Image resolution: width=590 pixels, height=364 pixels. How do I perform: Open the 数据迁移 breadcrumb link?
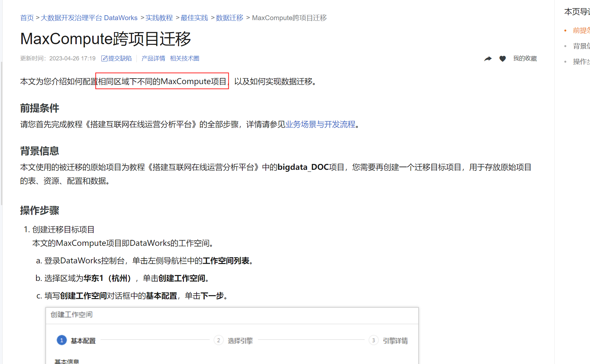230,18
